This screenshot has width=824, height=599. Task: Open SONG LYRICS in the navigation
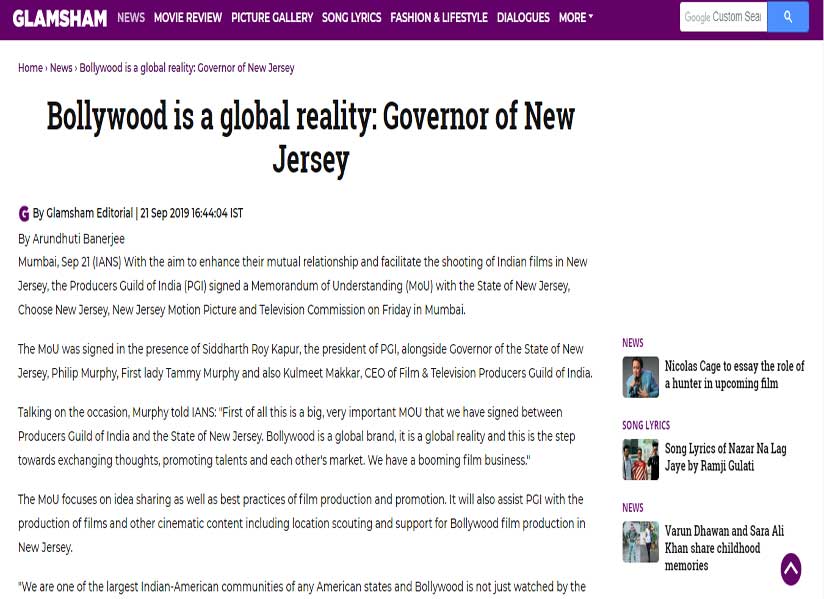352,17
